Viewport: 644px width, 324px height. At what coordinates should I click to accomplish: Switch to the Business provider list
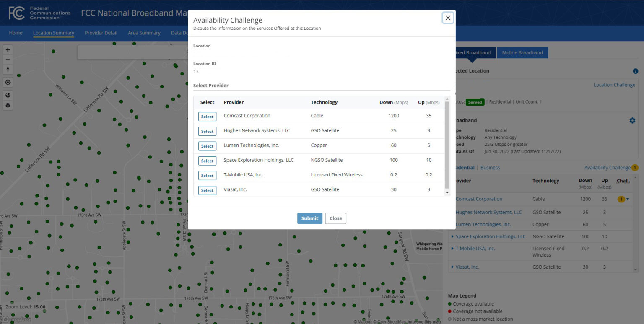click(490, 168)
